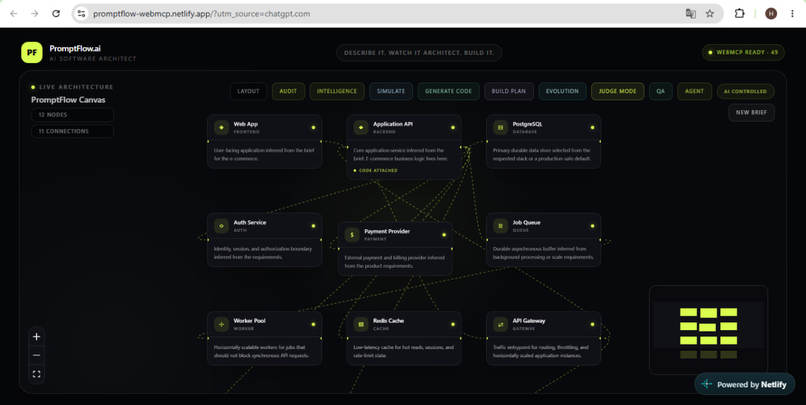Select the Payment Provider node title
The height and width of the screenshot is (405, 806).
387,231
